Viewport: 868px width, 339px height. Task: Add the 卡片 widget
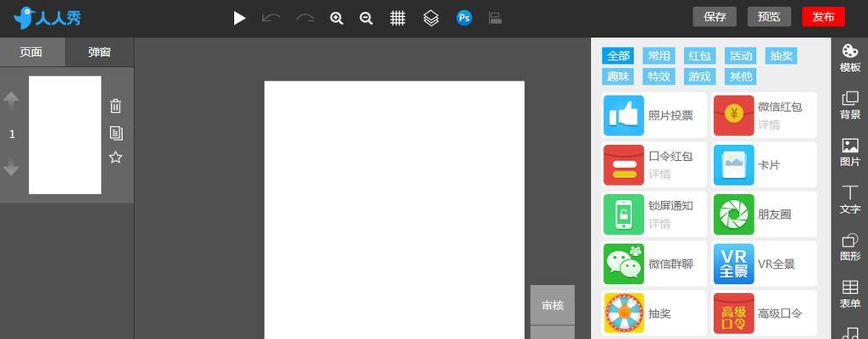pyautogui.click(x=764, y=164)
